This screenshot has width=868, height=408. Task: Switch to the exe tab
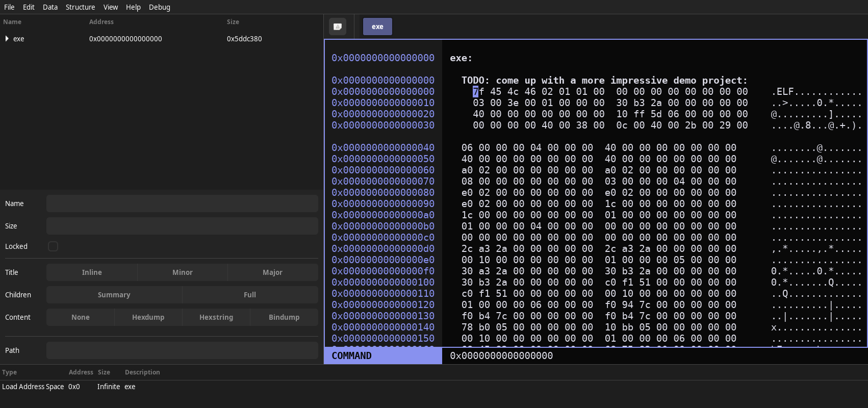(377, 27)
